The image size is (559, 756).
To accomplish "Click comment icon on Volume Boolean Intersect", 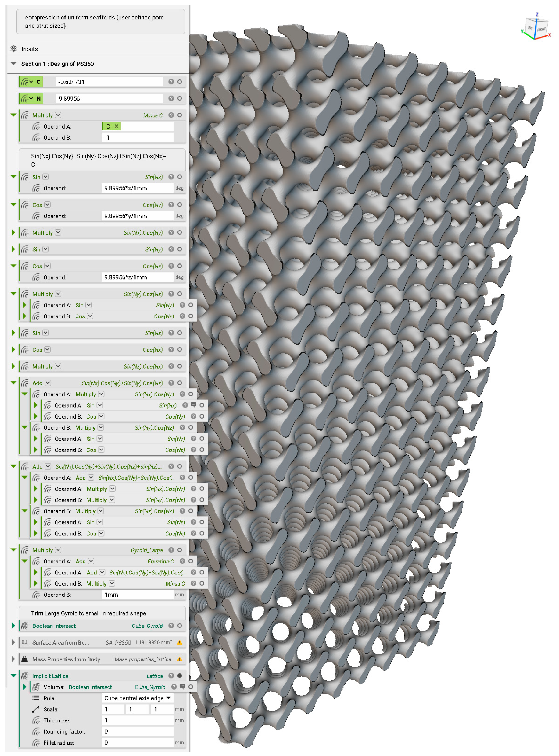I will (x=182, y=686).
